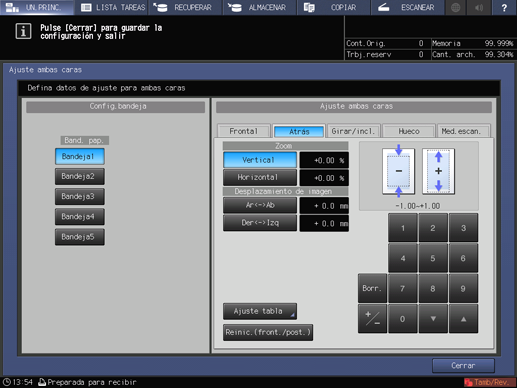
Task: Select Der<->Izq image shift
Action: pos(260,223)
